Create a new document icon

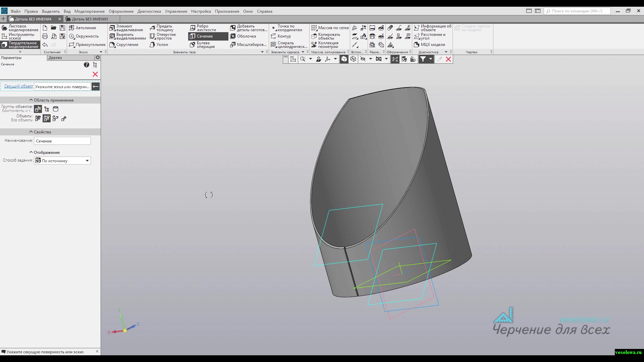coord(45,28)
